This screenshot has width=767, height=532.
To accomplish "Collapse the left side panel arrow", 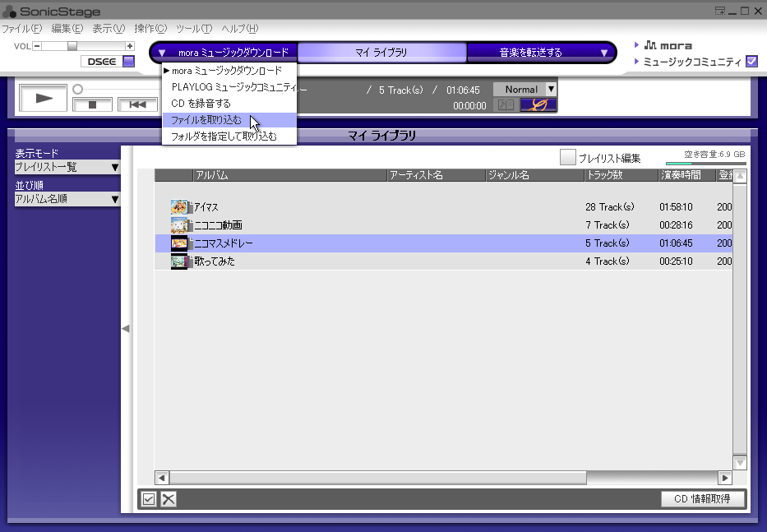I will point(126,328).
